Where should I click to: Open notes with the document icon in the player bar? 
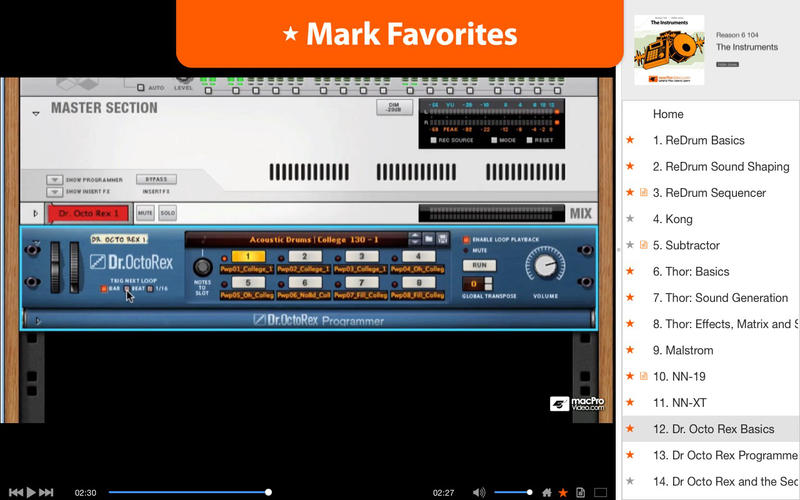[x=580, y=492]
